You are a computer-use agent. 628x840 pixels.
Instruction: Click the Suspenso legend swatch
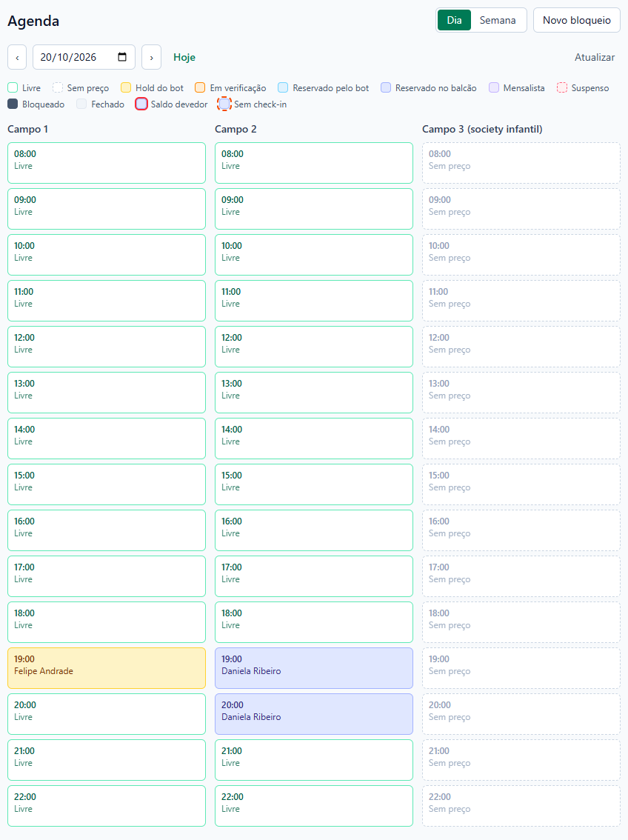(x=561, y=88)
